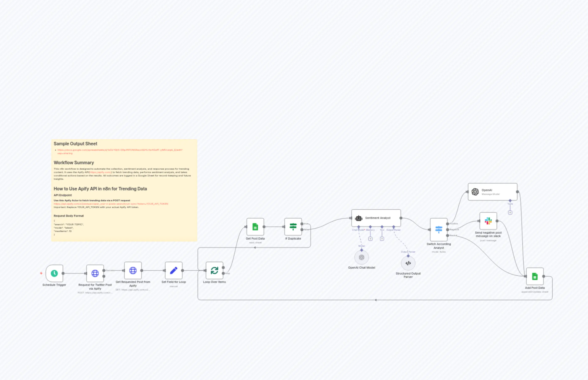Open the If Duplicate node
Viewport: 588px width, 380px height.
[x=293, y=227]
